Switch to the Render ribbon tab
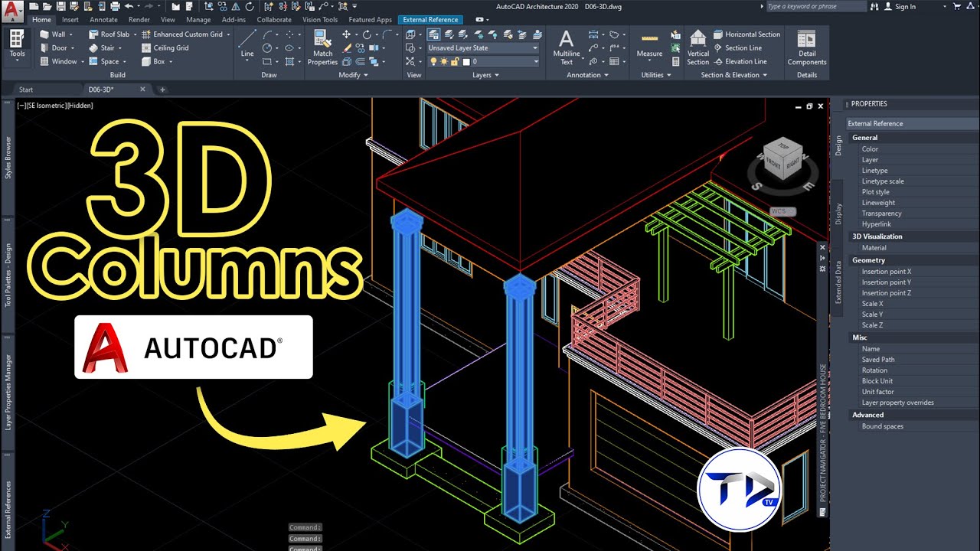The height and width of the screenshot is (551, 980). (x=139, y=20)
